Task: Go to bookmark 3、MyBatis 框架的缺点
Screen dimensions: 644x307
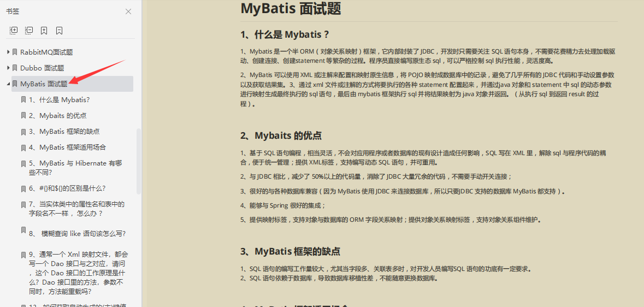Action: [x=64, y=132]
